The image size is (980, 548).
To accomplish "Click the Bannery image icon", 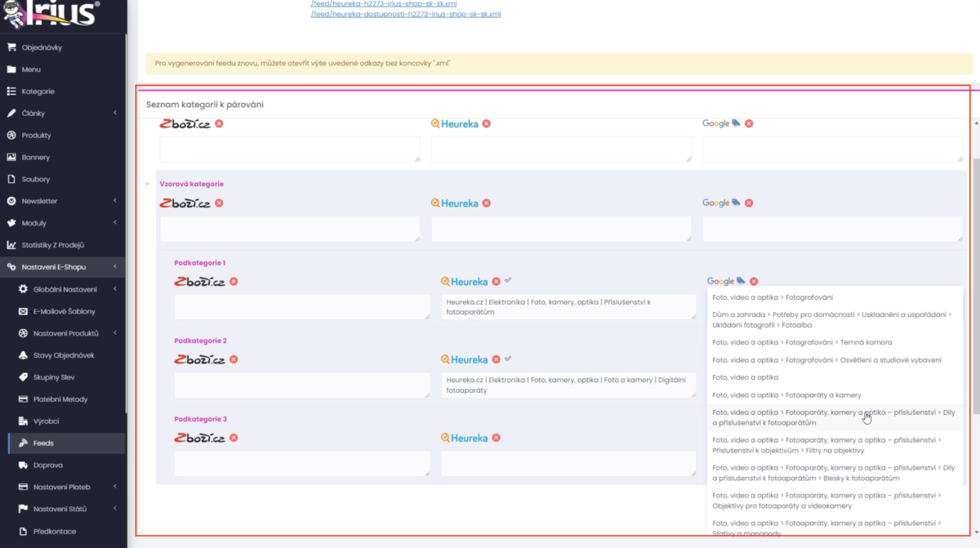I will pos(11,158).
